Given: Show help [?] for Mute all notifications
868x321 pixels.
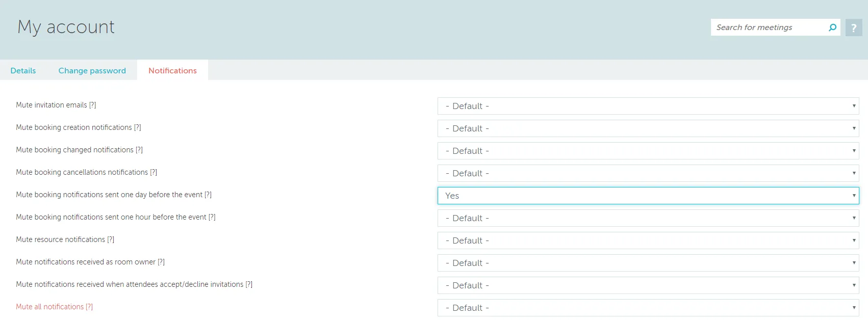Looking at the screenshot, I should [89, 307].
